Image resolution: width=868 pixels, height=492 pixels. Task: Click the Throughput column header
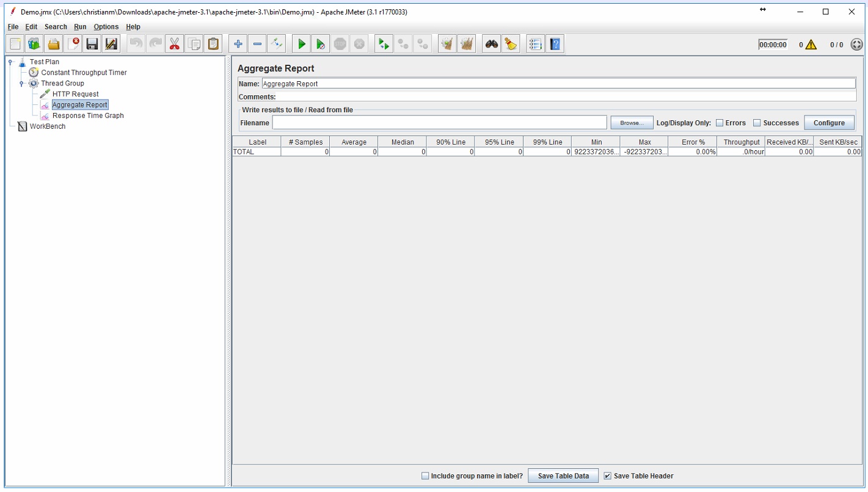pyautogui.click(x=742, y=142)
